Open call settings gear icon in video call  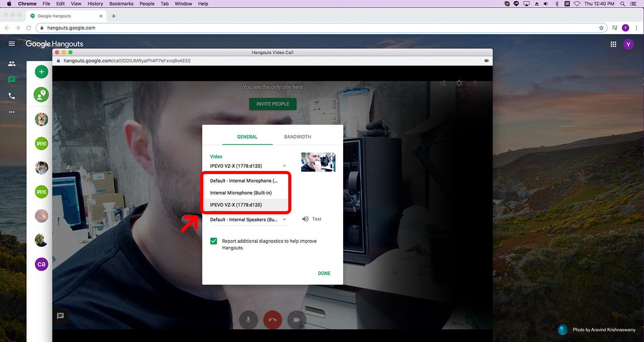[459, 83]
